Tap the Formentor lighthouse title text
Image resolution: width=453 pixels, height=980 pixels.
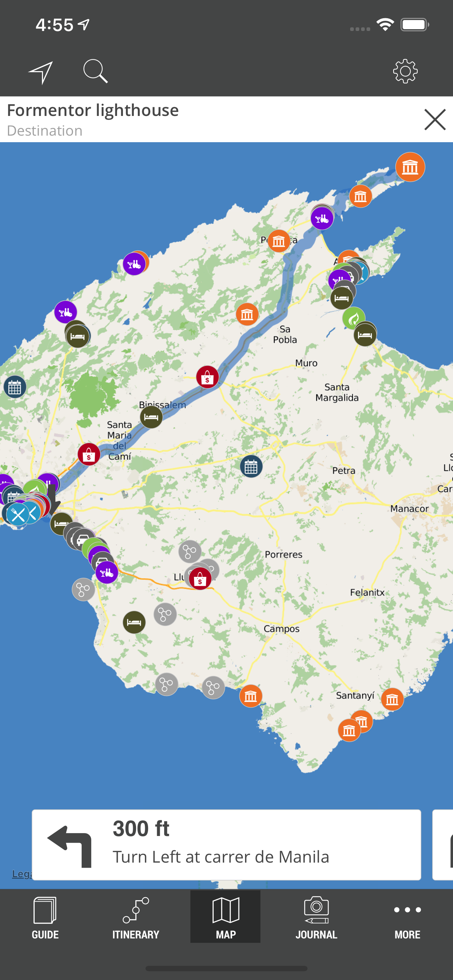pos(93,110)
